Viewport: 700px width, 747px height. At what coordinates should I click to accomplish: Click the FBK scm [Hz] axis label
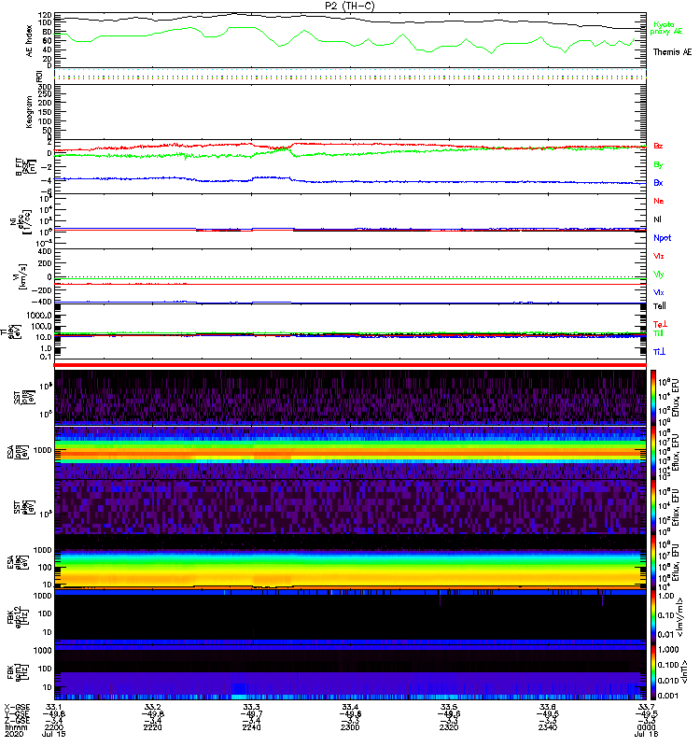pos(18,671)
